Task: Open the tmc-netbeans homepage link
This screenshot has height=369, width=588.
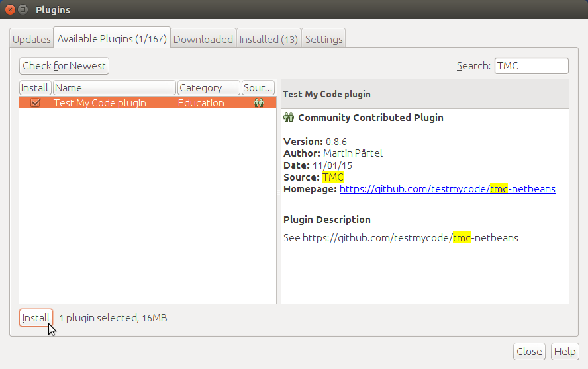Action: (448, 189)
